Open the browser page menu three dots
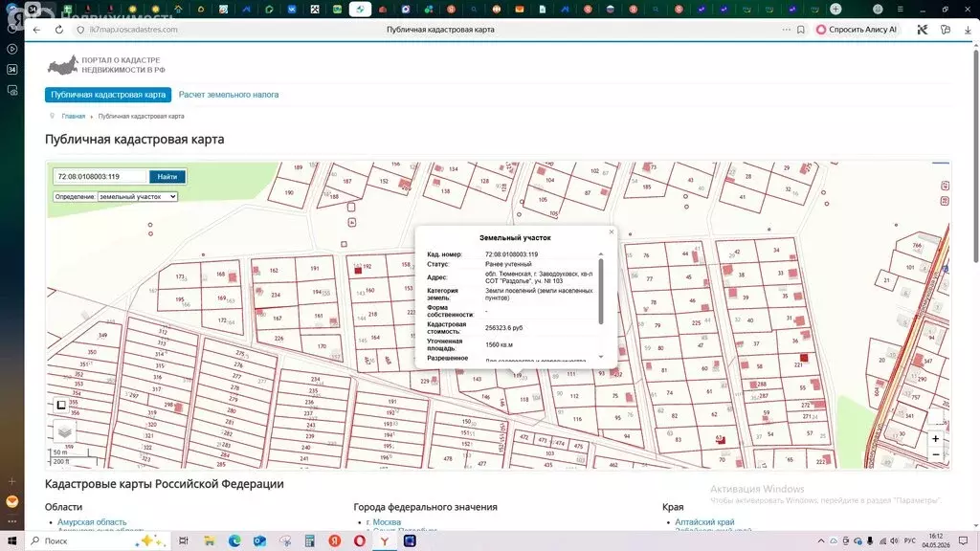Image resolution: width=980 pixels, height=551 pixels. click(786, 30)
